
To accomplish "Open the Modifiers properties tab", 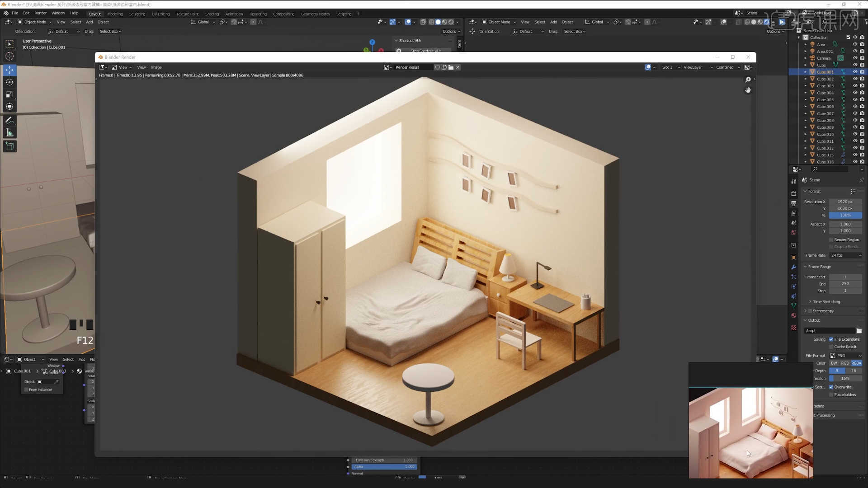I will 793,267.
